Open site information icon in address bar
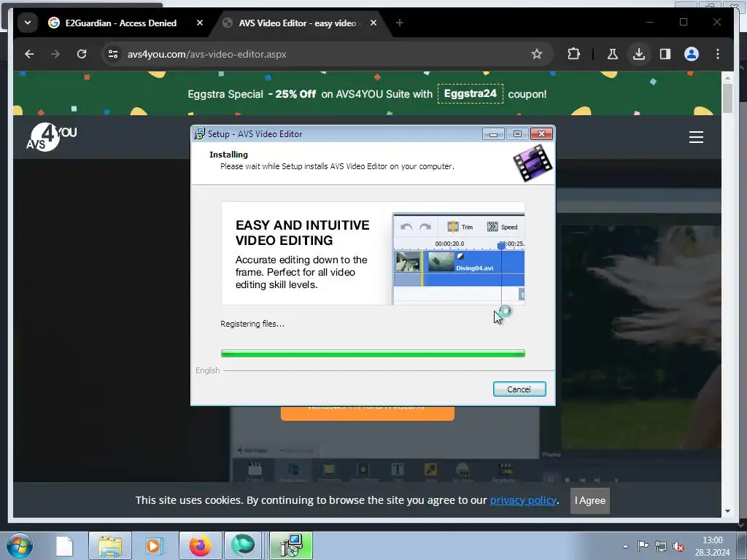The image size is (747, 560). (113, 54)
